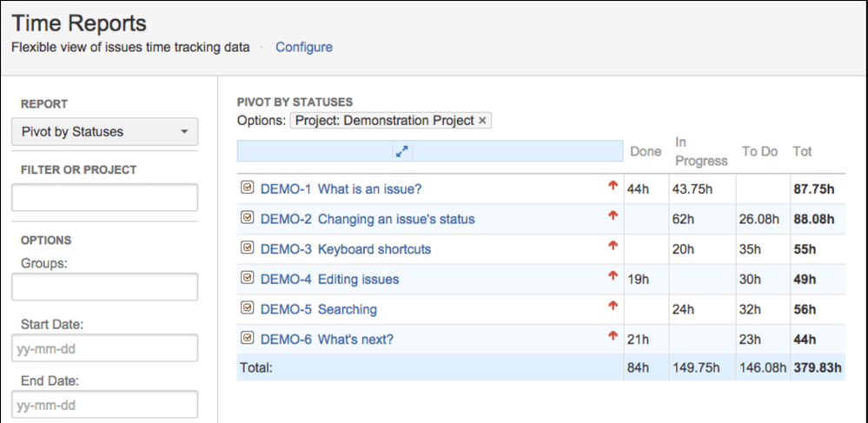Remove the Demonstration Project option tag
This screenshot has height=423, width=868.
(482, 121)
